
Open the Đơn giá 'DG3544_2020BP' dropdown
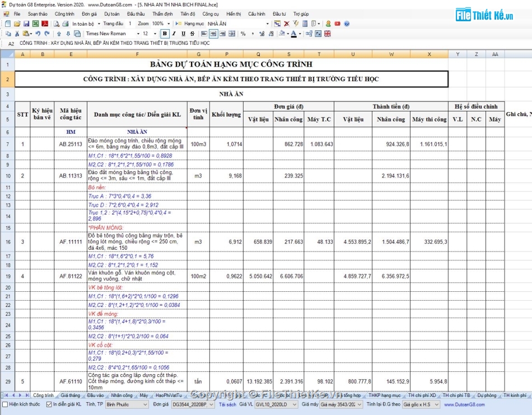point(193,404)
